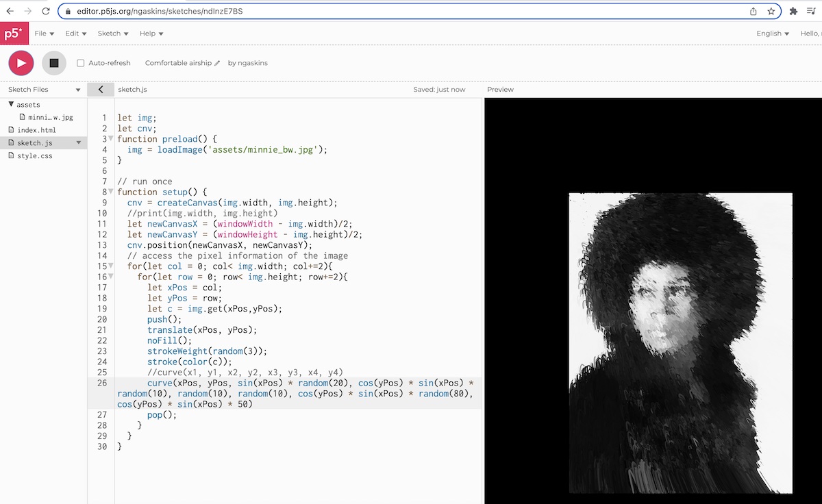Edit the sketch name with the pencil icon

217,63
